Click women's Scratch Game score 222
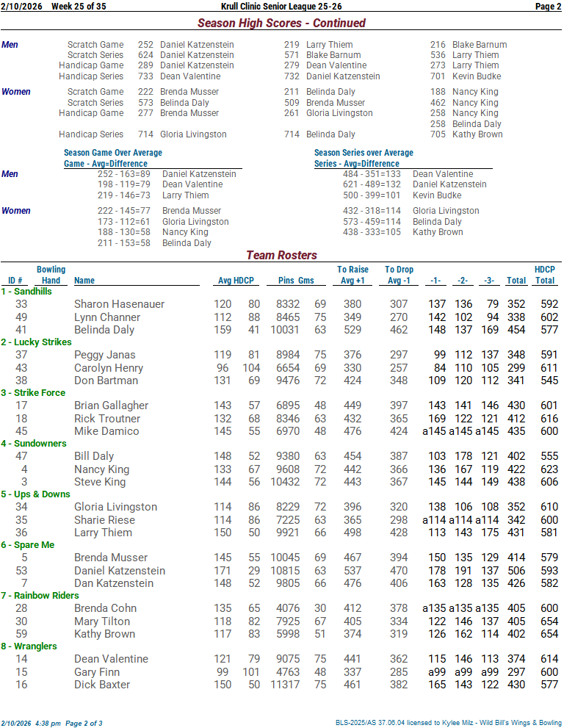Image resolution: width=564 pixels, height=728 pixels. 145,92
